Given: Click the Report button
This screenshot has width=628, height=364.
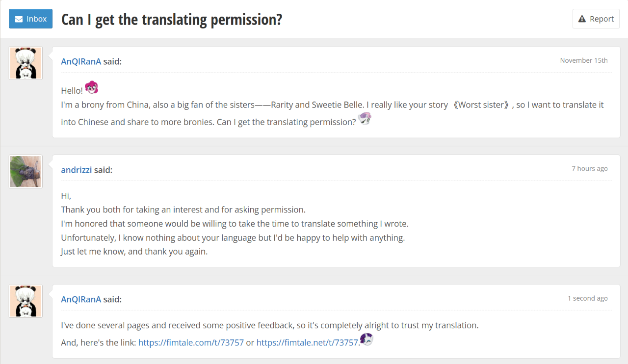Looking at the screenshot, I should tap(596, 19).
